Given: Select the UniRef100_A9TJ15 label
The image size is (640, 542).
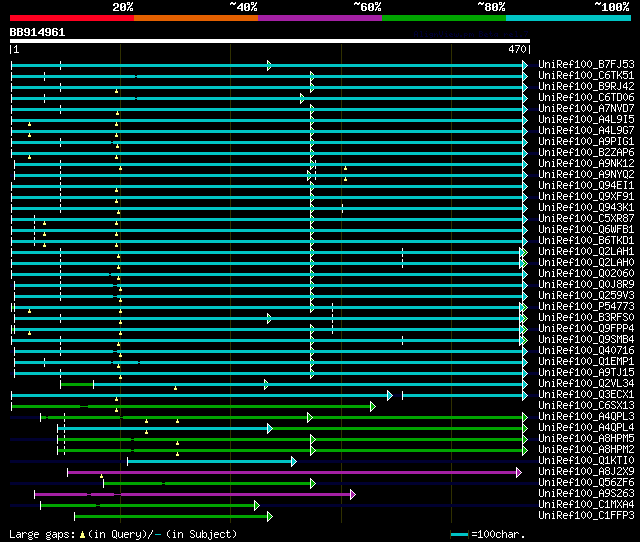Looking at the screenshot, I should (x=586, y=373).
